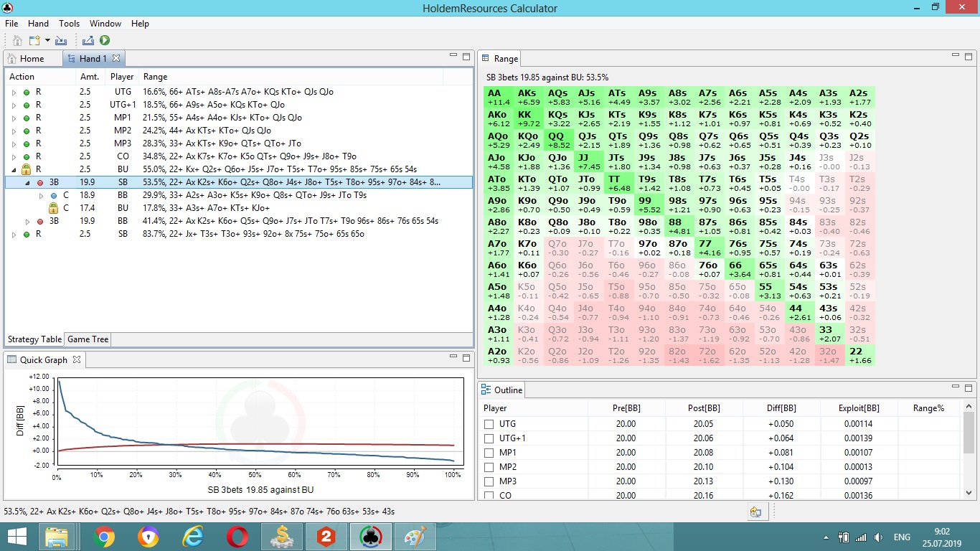Click the Home icon in the toolbar
The image size is (980, 551).
click(x=18, y=41)
